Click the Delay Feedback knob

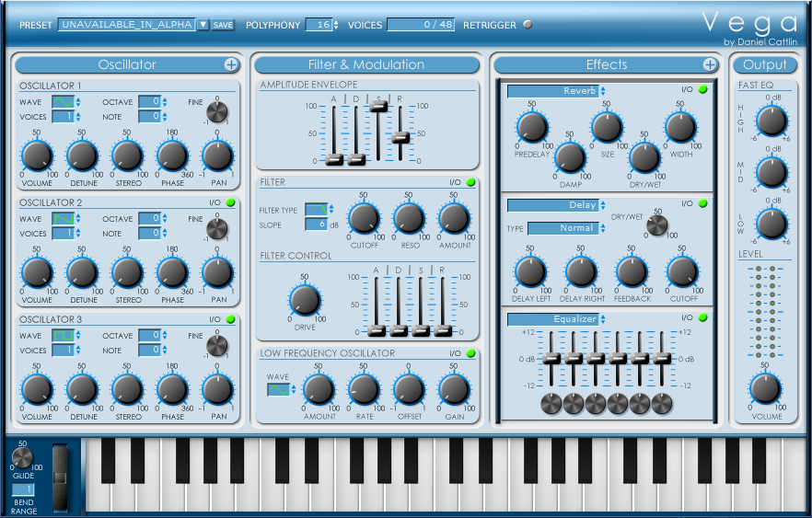pyautogui.click(x=632, y=271)
